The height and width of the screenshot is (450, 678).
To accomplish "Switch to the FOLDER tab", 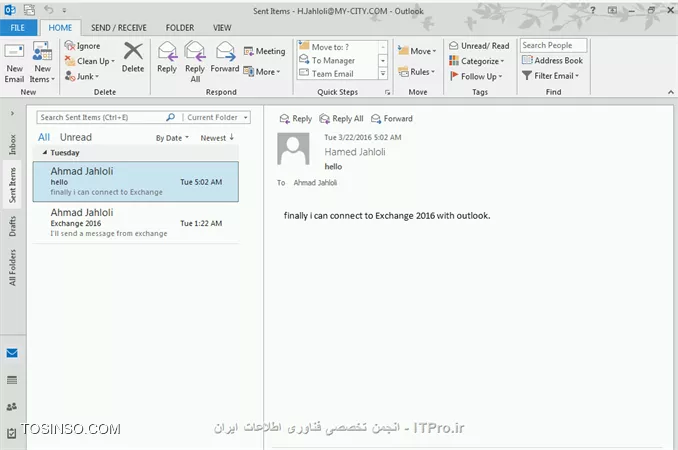I will (180, 28).
